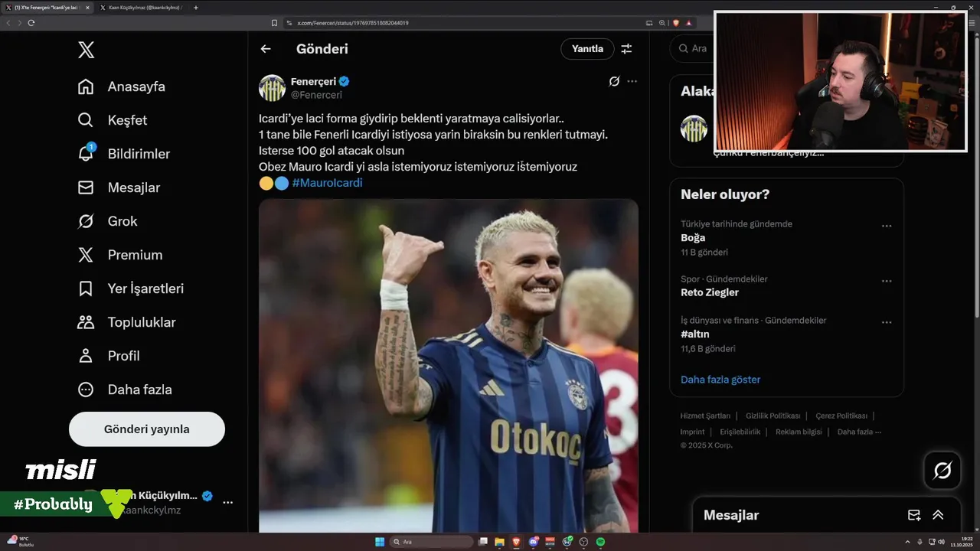The width and height of the screenshot is (980, 551).
Task: Open the taskbar weather widget
Action: point(19,542)
